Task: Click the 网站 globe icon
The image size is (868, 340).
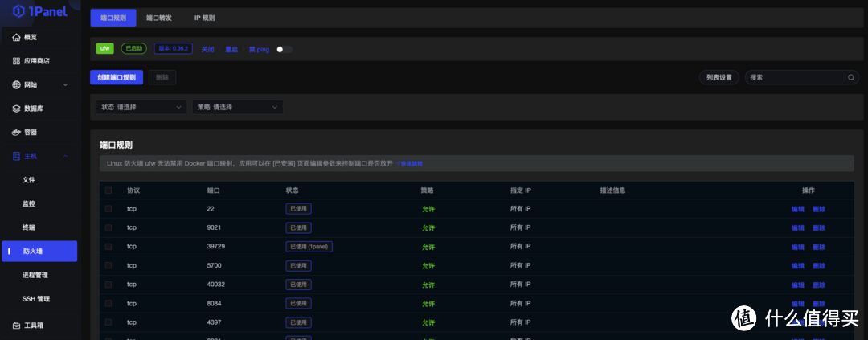Action: pyautogui.click(x=17, y=84)
